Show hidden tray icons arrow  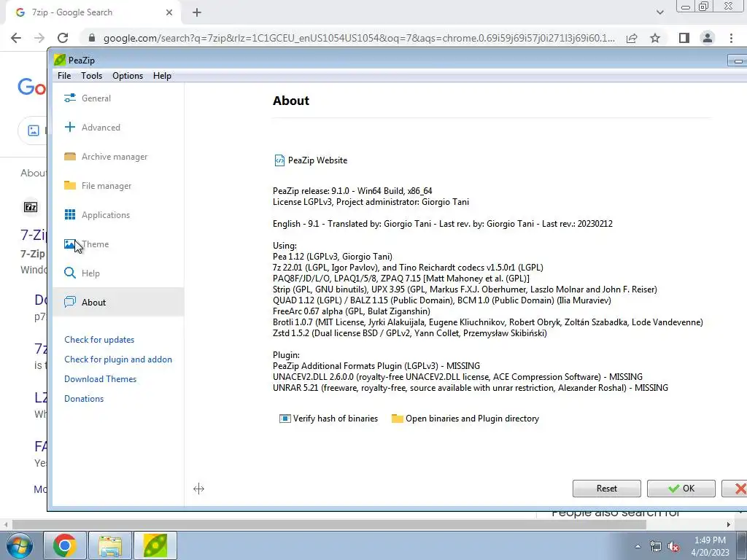(638, 546)
